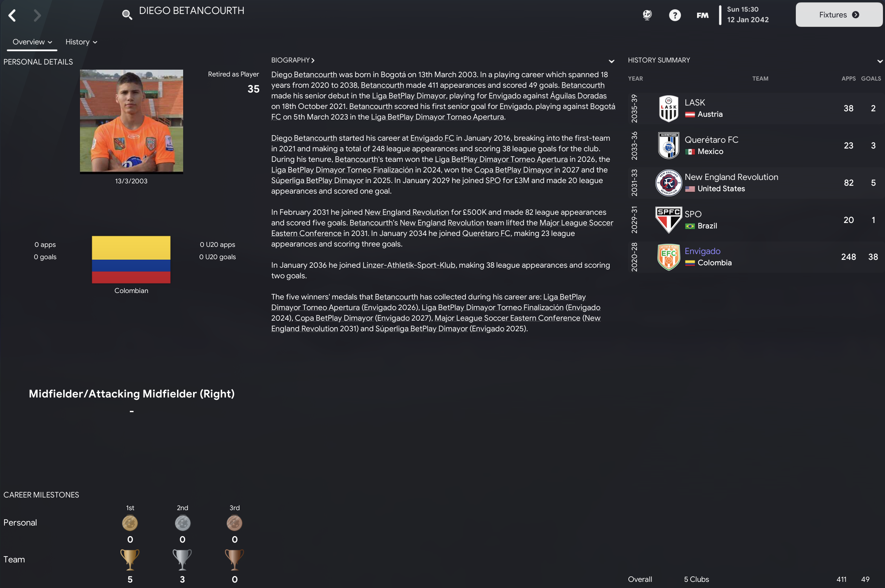Open the Fixtures button
This screenshot has height=588, width=885.
tap(839, 15)
